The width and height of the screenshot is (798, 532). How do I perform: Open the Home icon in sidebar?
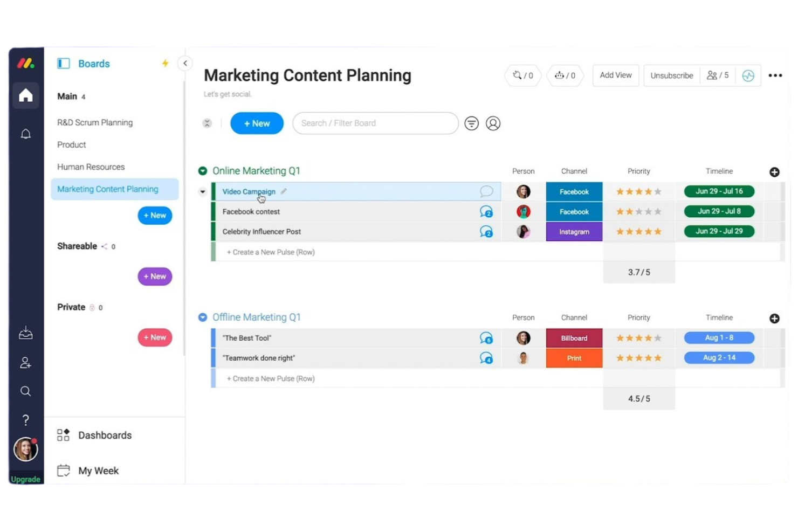[x=25, y=96]
